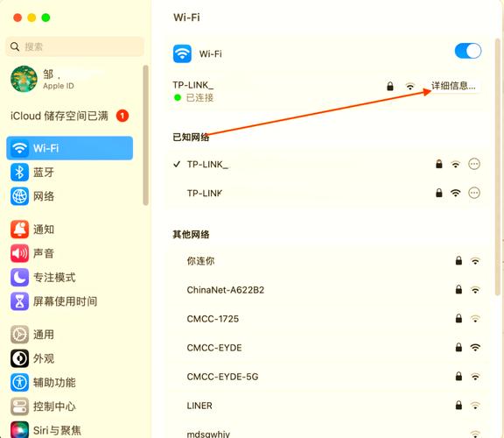Click the Apple ID avatar picture

pos(24,79)
